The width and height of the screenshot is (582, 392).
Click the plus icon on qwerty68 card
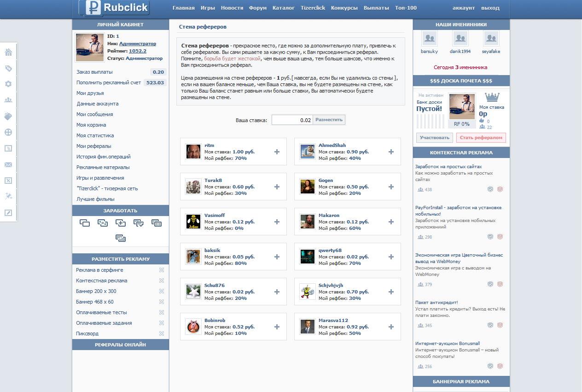(x=391, y=257)
